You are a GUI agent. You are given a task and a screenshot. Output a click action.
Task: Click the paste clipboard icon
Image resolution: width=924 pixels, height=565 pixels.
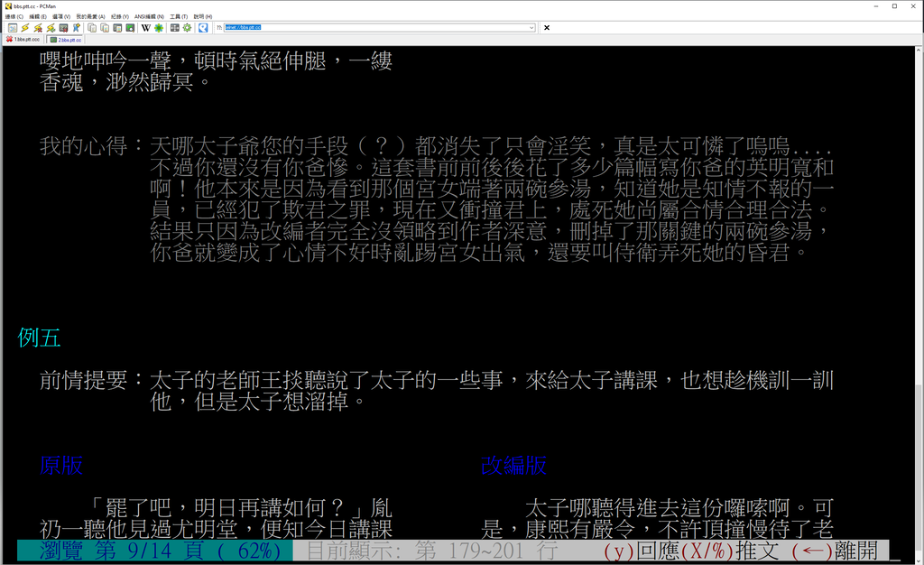[x=117, y=28]
